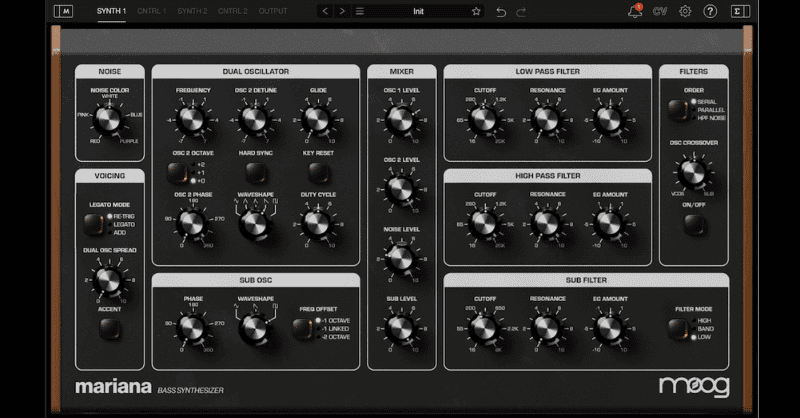Switch to the OUTPUT tab
The width and height of the screenshot is (800, 418).
[x=273, y=11]
